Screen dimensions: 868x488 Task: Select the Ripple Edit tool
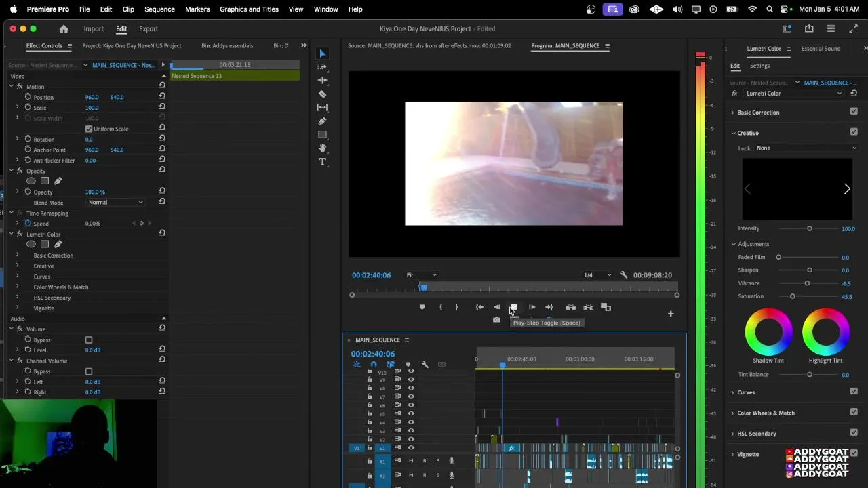(323, 80)
